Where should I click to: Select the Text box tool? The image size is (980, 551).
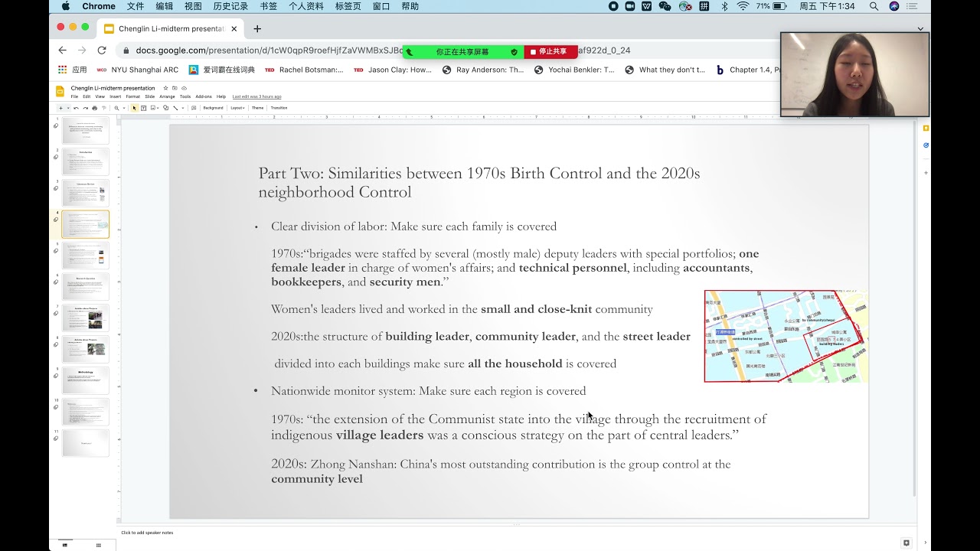tap(143, 108)
